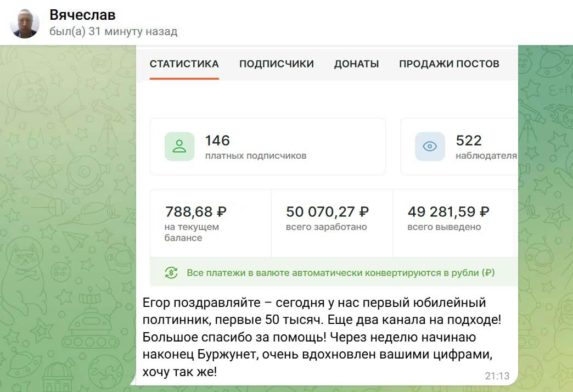Select the СТАТИСТИКА tab
This screenshot has height=392, width=573.
pos(184,64)
